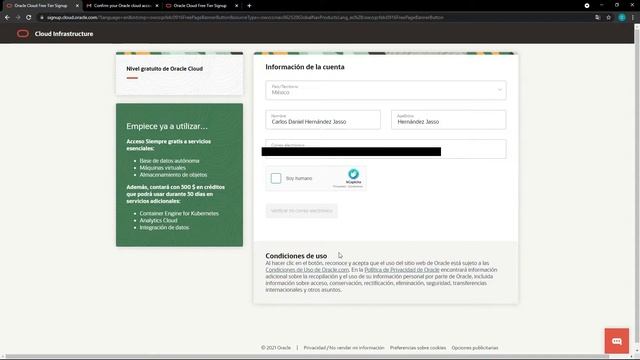The width and height of the screenshot is (640, 360).
Task: Check the Soy humano captcha checkbox
Action: 276,178
